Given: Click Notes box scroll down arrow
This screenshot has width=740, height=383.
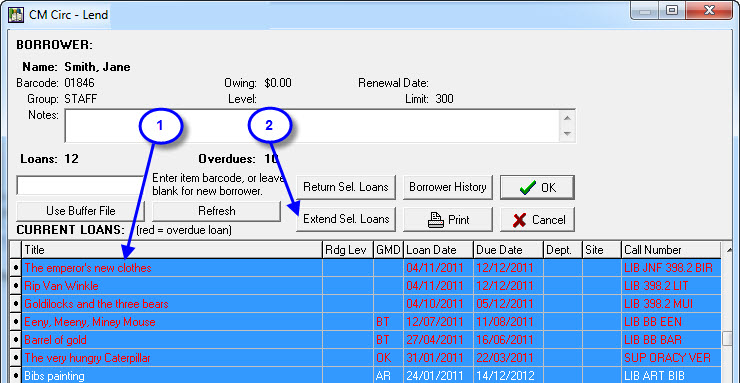Looking at the screenshot, I should click(567, 134).
